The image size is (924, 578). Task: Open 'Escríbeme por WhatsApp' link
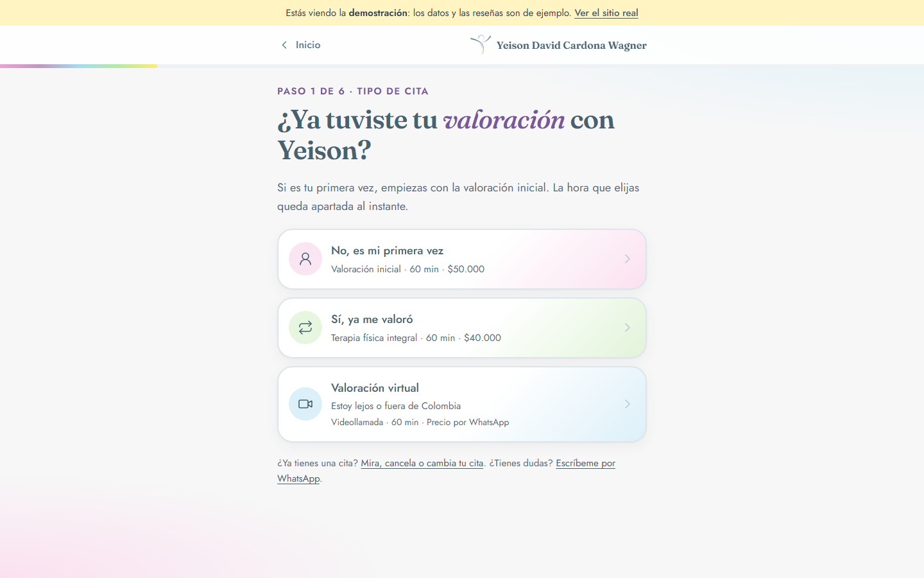585,463
